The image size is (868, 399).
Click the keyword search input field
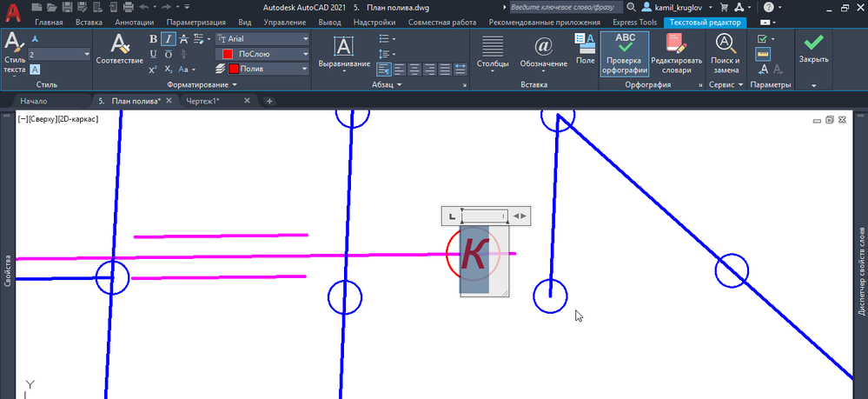(x=566, y=7)
